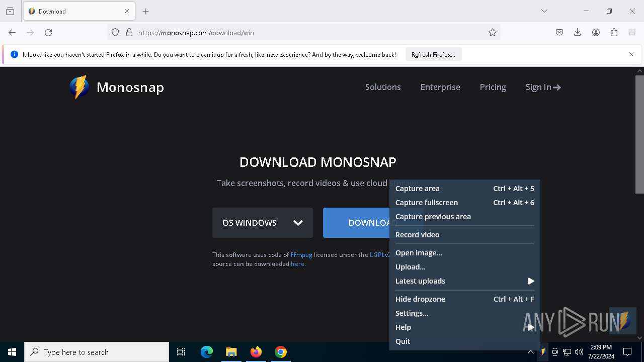Screen dimensions: 644x362
Task: Click the Monosnap dropzone floating icon
Action: (x=623, y=321)
